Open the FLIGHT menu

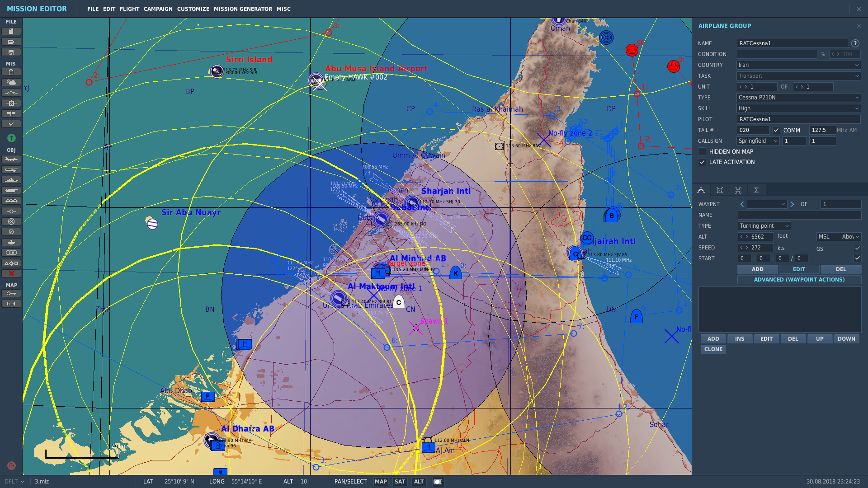tap(129, 9)
